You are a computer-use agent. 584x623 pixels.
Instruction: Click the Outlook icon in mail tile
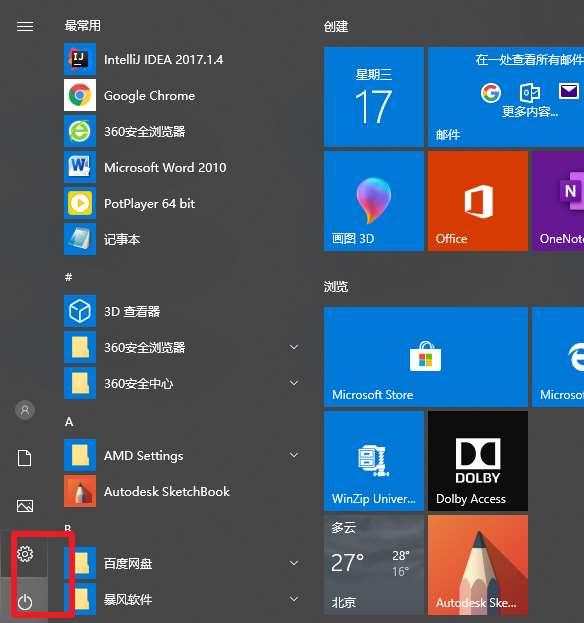pos(530,93)
